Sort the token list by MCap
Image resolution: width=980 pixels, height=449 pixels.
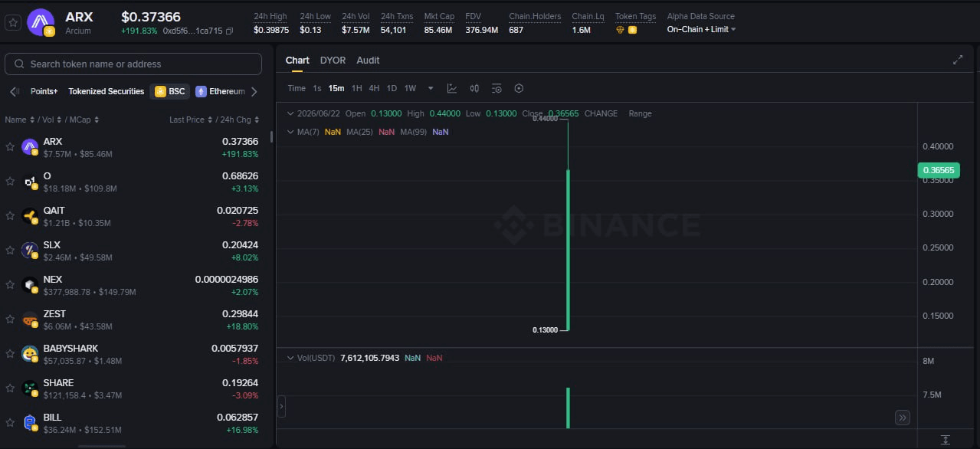pyautogui.click(x=83, y=120)
